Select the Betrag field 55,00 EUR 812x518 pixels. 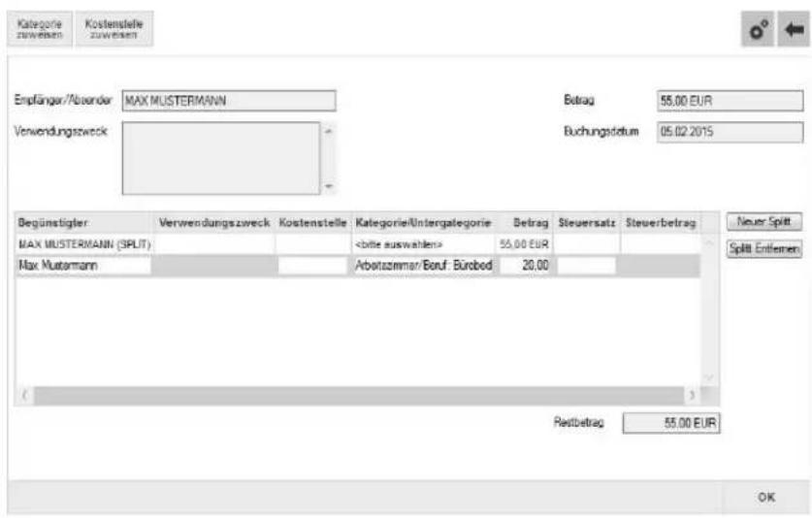point(731,101)
